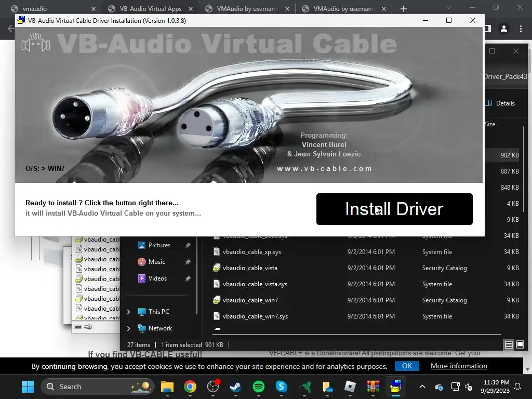Open Google Chrome from the taskbar

190,387
